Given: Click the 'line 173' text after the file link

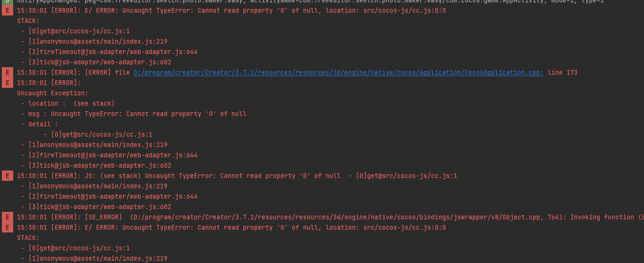Looking at the screenshot, I should (562, 72).
